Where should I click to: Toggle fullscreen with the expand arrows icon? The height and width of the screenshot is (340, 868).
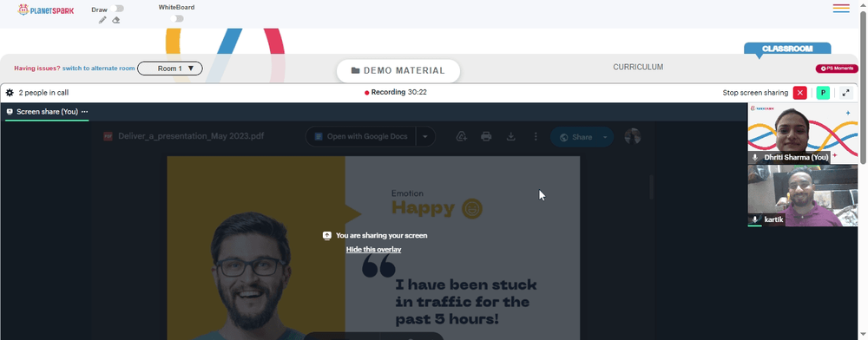[845, 93]
